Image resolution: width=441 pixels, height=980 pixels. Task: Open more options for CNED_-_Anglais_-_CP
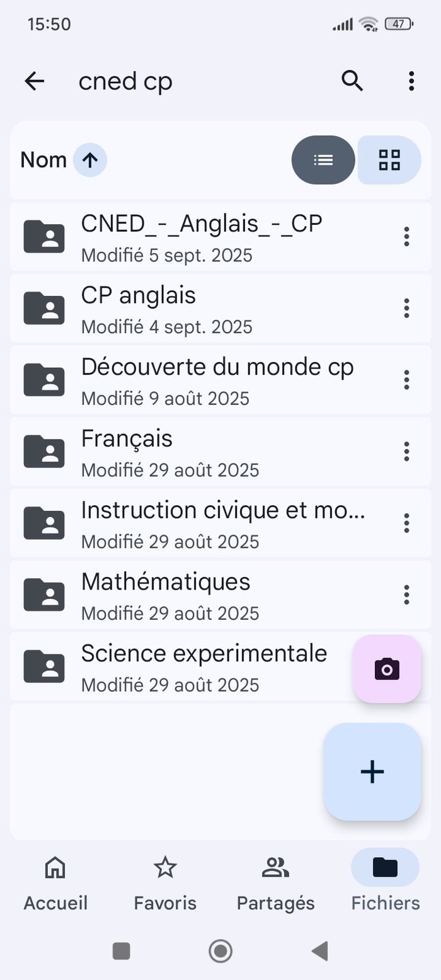coord(407,237)
